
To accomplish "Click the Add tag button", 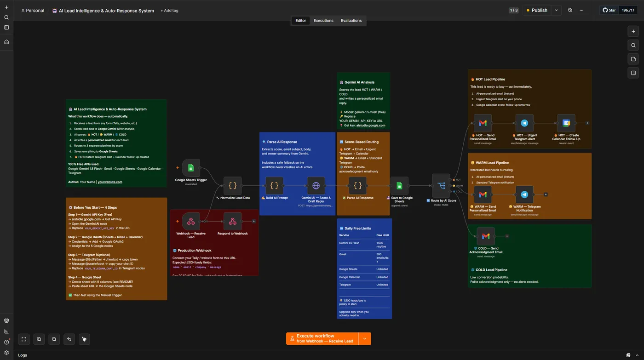I will (169, 11).
